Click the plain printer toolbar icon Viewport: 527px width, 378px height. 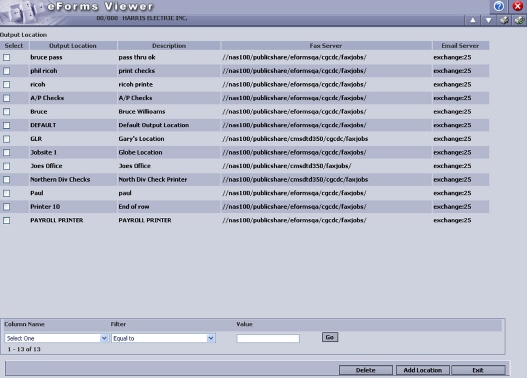(x=504, y=20)
